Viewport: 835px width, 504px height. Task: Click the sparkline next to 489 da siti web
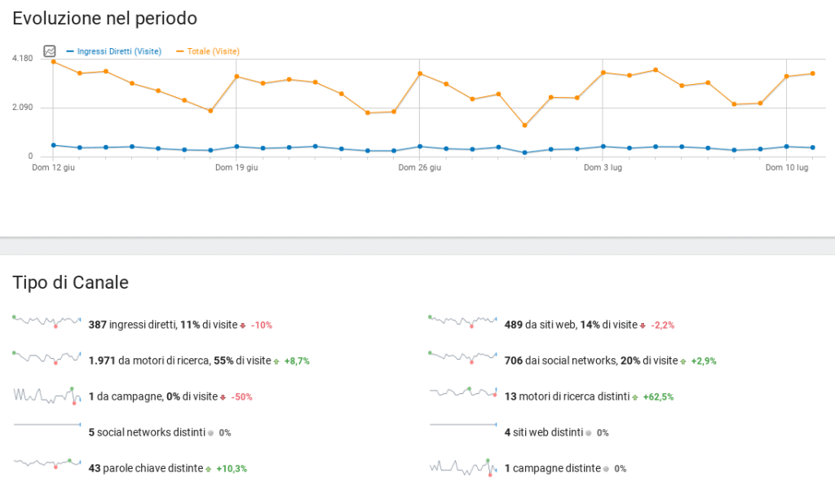click(463, 321)
